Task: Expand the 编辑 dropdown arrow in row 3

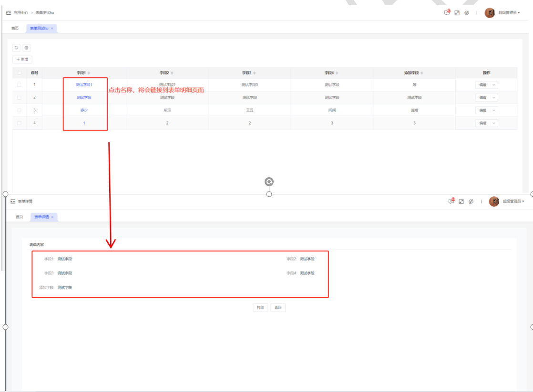Action: pyautogui.click(x=494, y=111)
